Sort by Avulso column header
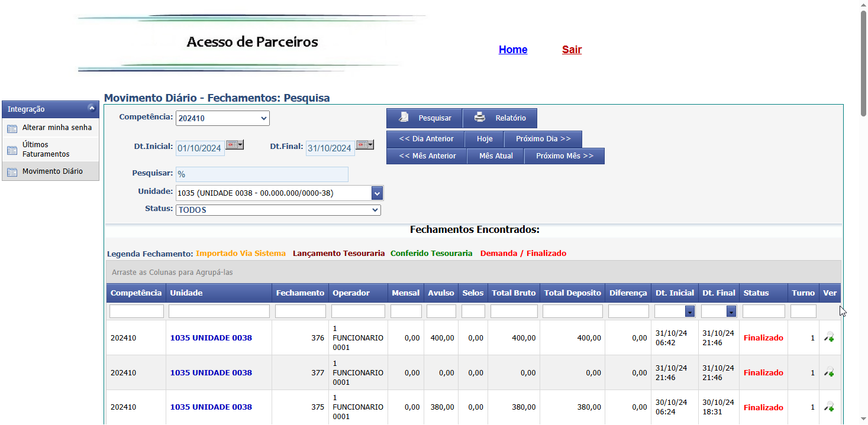The height and width of the screenshot is (425, 868). [x=441, y=293]
